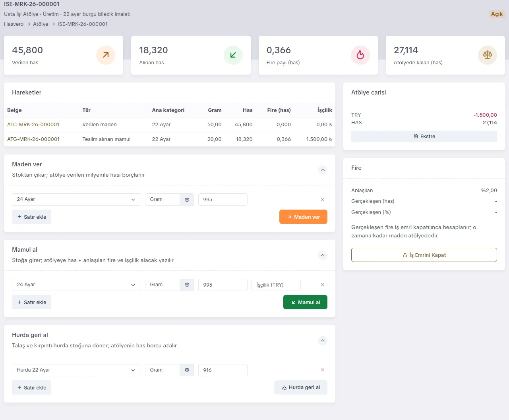Click scale icon in Mamul al row
Viewport: 509px width, 420px height.
tap(187, 285)
